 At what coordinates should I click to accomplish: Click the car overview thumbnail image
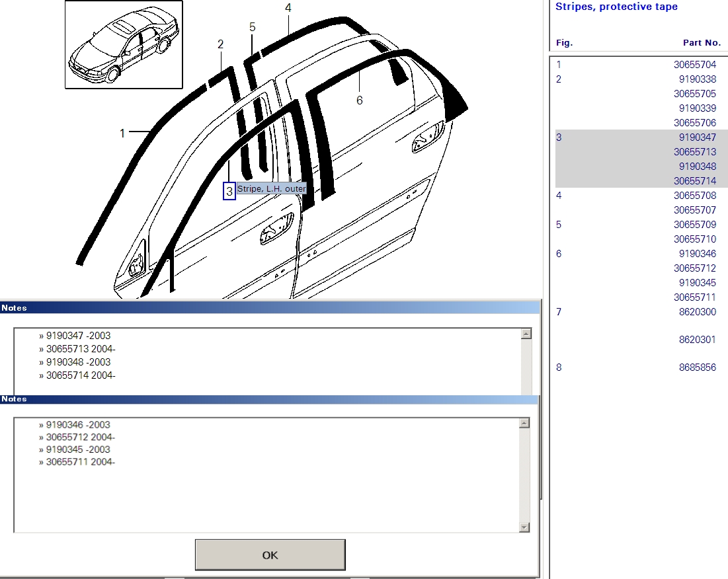pos(123,44)
